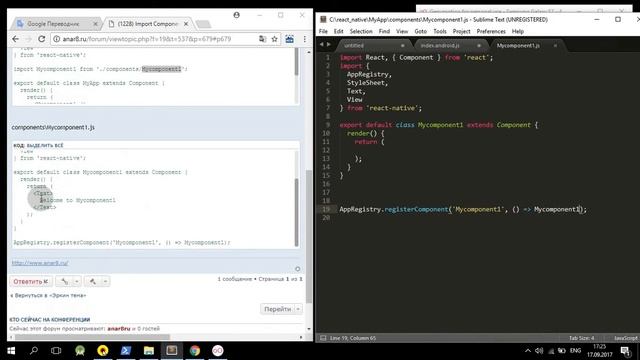
Task: Open the JavaScript syntax selector
Action: pos(626,338)
